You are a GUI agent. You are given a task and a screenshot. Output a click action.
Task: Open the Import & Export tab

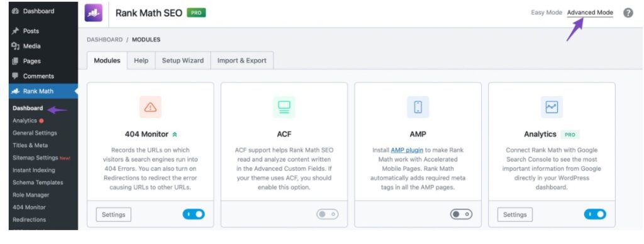click(242, 60)
